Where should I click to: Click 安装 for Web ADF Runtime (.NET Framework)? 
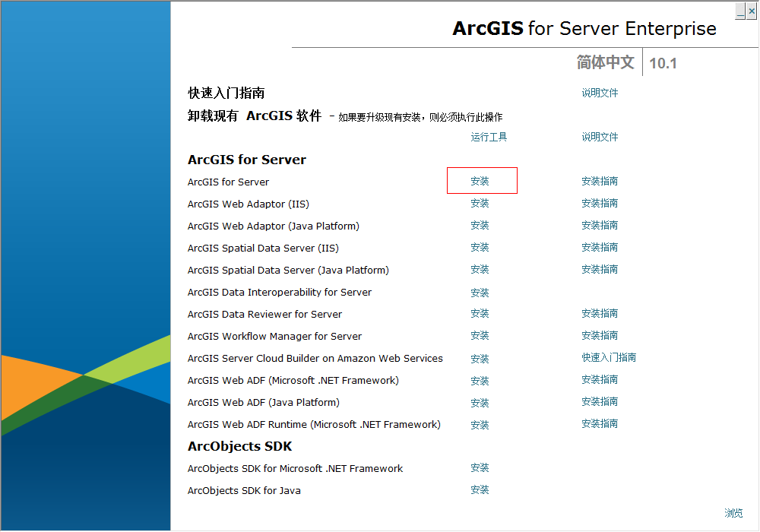point(480,426)
